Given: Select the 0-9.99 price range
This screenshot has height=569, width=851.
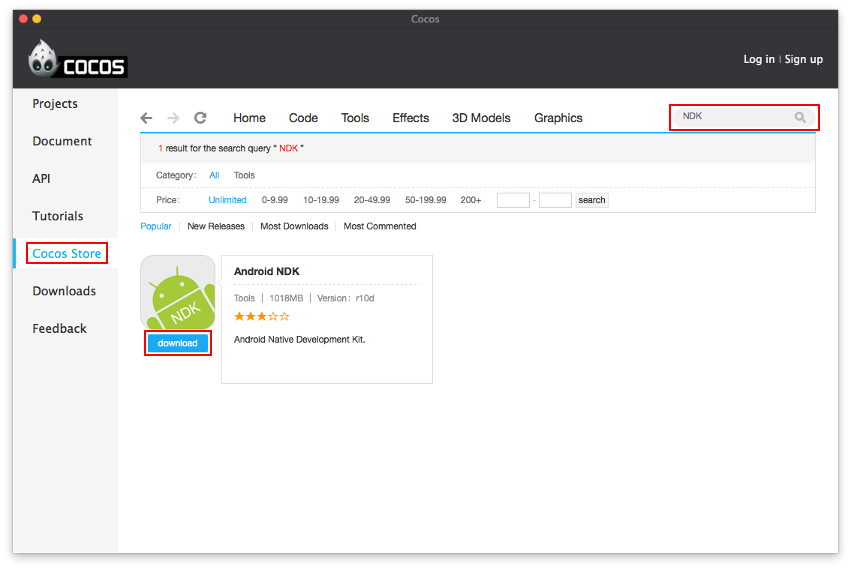Looking at the screenshot, I should pyautogui.click(x=275, y=200).
